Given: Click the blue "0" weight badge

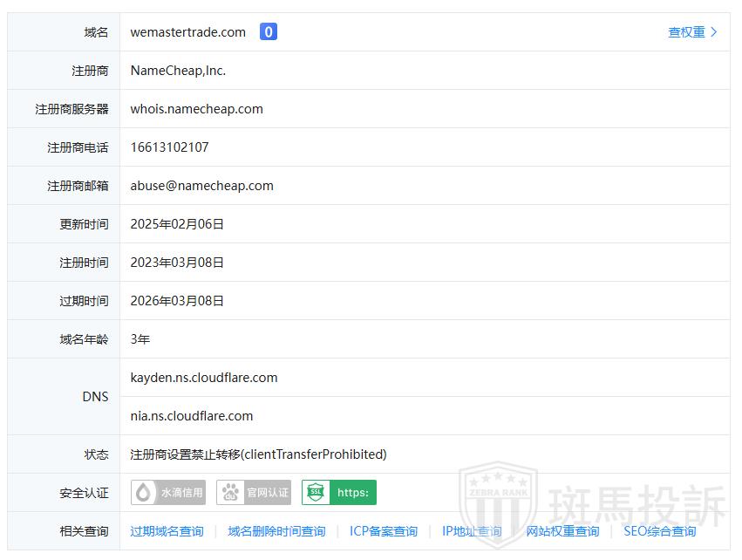Looking at the screenshot, I should click(269, 32).
